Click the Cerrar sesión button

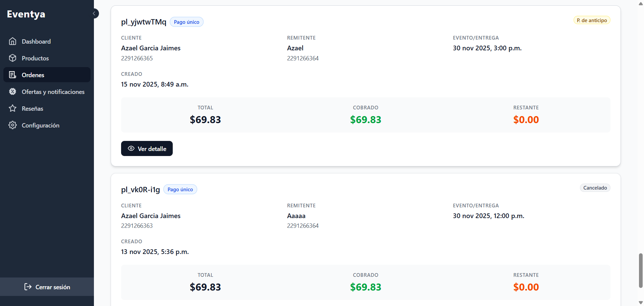coord(47,287)
